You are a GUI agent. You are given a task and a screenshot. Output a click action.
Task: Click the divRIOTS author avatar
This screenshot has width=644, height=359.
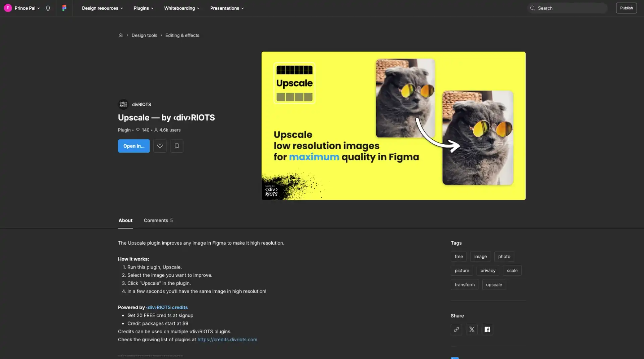coord(123,104)
